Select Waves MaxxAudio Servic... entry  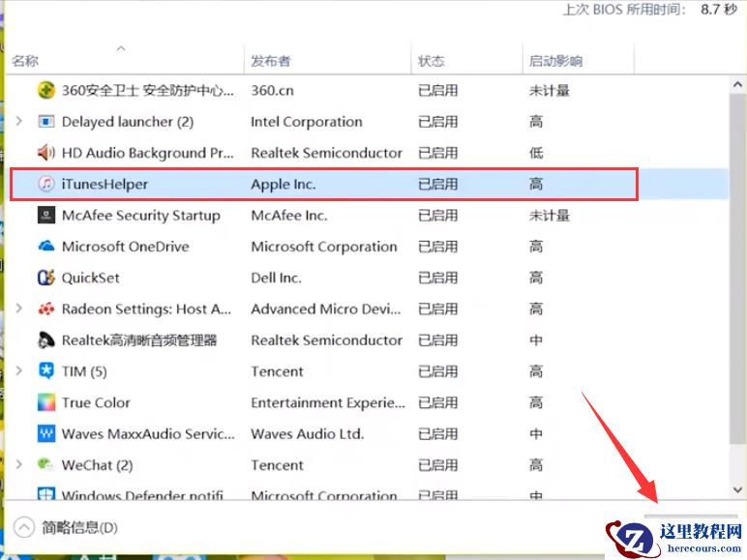pyautogui.click(x=148, y=434)
